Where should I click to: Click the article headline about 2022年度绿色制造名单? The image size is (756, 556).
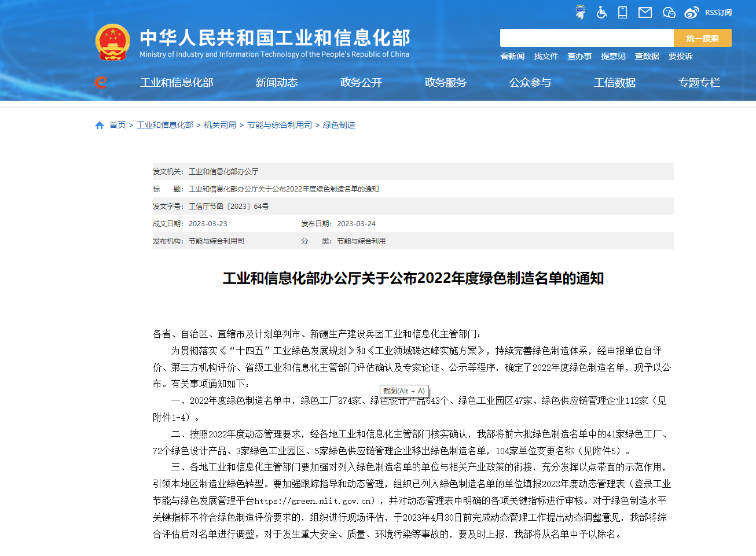413,278
